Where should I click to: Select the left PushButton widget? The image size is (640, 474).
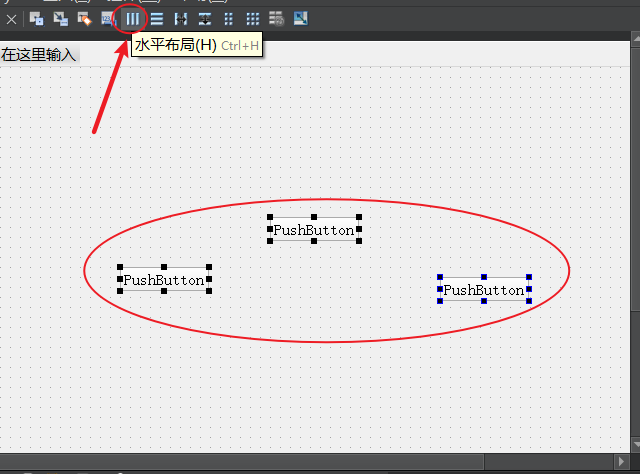click(x=164, y=279)
